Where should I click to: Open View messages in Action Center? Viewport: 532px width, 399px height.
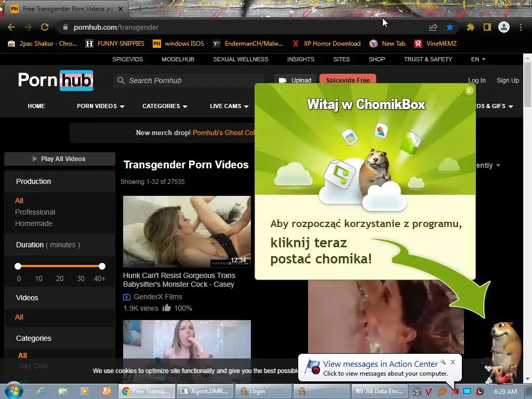coord(380,364)
